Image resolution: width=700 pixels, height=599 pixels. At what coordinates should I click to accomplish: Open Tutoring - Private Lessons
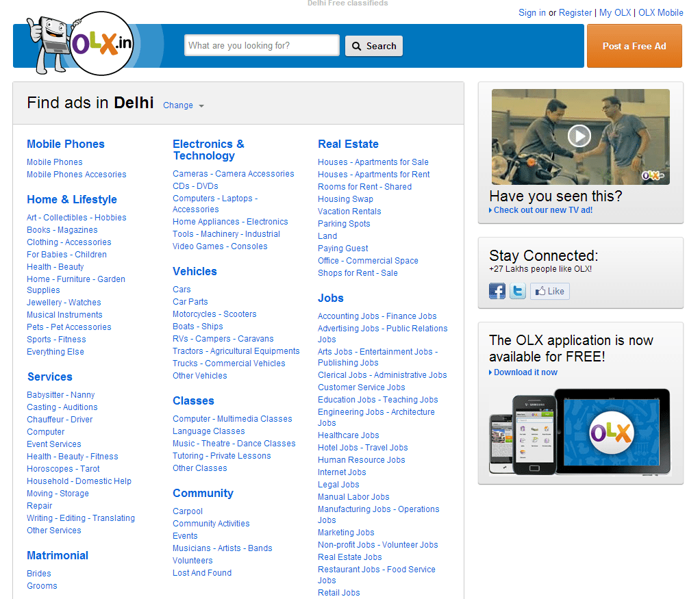point(222,456)
